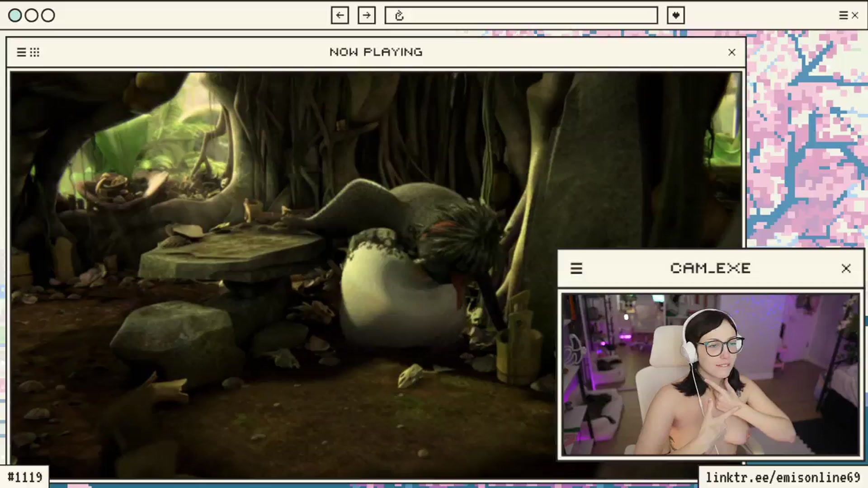Image resolution: width=868 pixels, height=488 pixels.
Task: Click the teal filled circle window button
Action: [15, 15]
